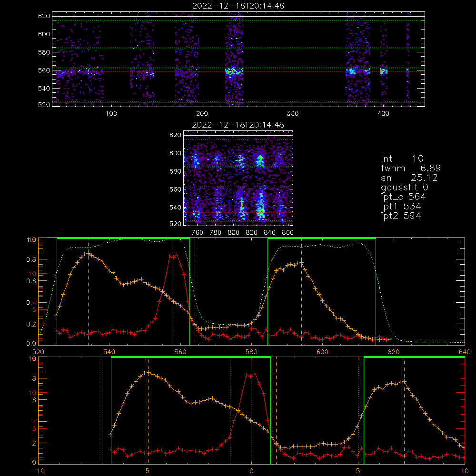Select the 'fwhm 6.89' parameter line
The image size is (476, 476).
point(411,168)
